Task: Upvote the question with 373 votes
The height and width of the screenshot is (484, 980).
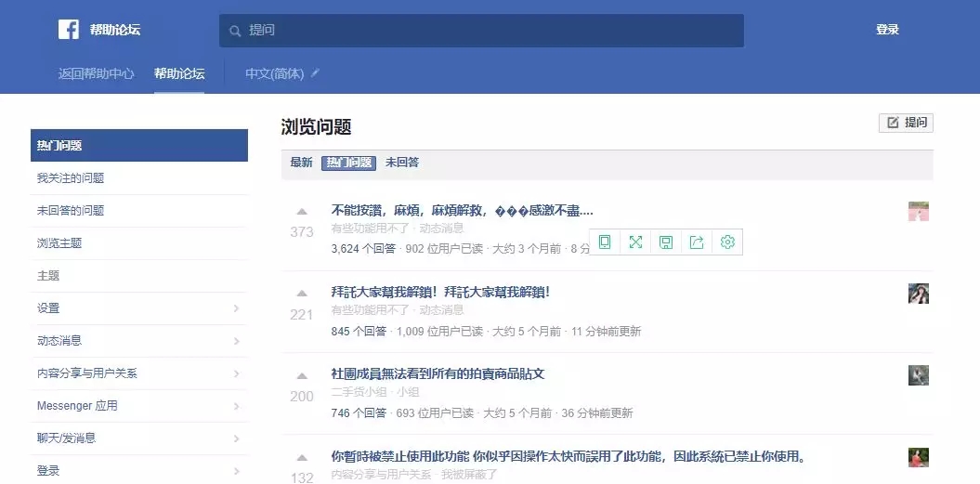Action: point(302,212)
